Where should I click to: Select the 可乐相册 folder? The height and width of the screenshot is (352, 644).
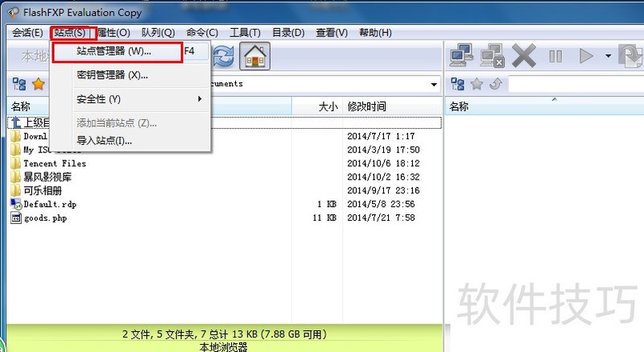43,191
